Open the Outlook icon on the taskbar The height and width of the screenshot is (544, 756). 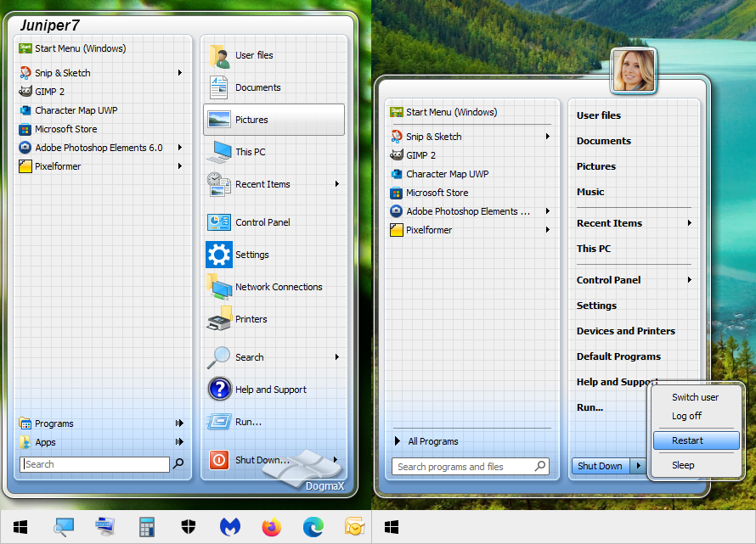coord(354,527)
